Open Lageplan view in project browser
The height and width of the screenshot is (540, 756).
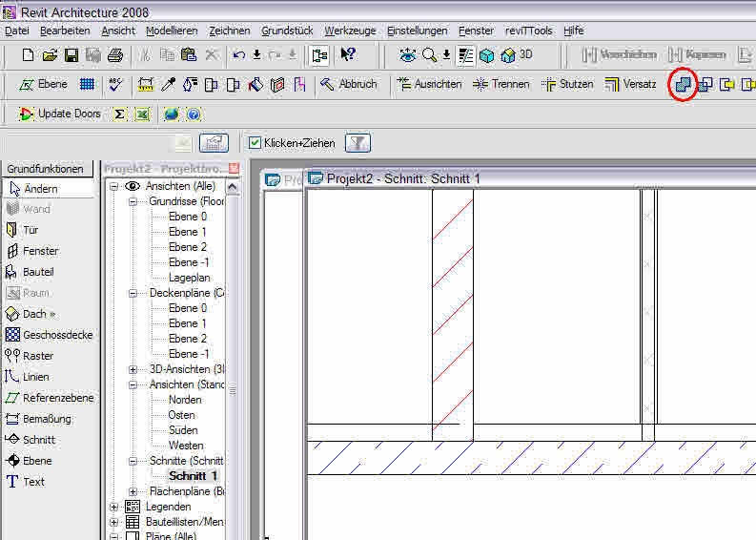(x=189, y=278)
